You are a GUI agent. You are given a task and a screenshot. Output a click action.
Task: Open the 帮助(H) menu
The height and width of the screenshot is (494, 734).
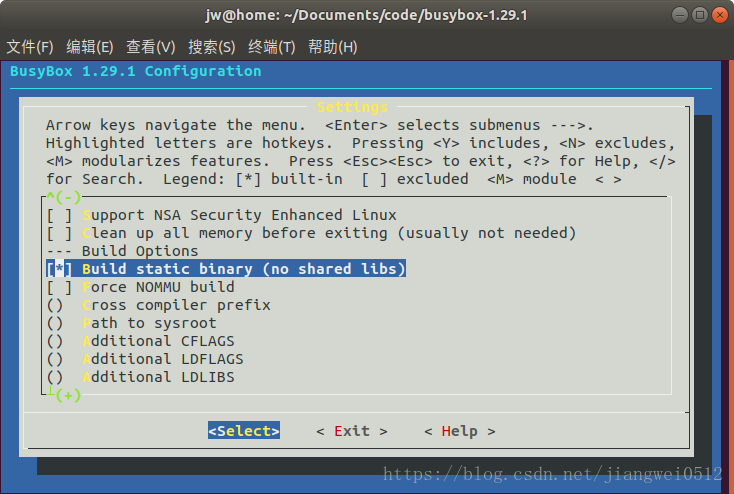(333, 47)
